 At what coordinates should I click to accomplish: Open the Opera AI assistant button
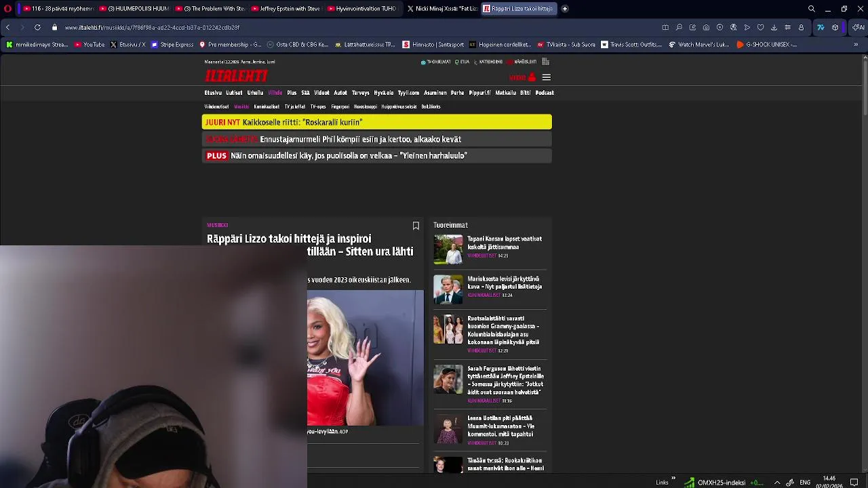tap(858, 27)
